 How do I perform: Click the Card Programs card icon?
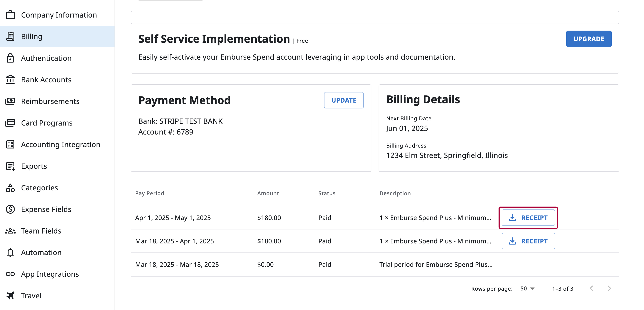10,123
